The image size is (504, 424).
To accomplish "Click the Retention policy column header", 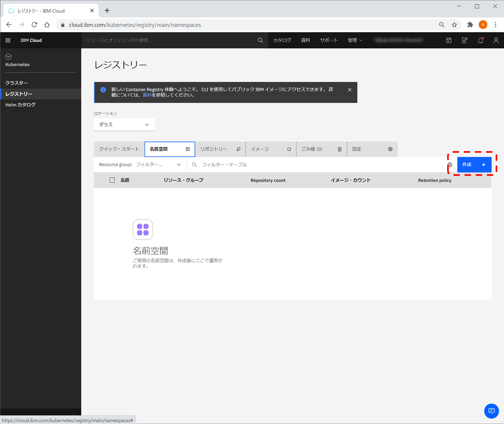I will (x=434, y=180).
